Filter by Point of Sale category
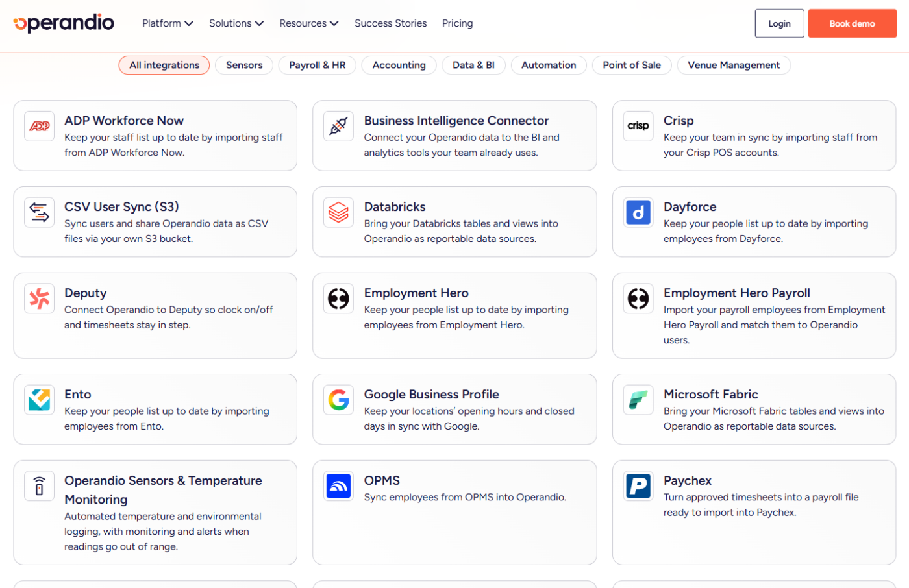Screen dimensions: 909x588 632,65
